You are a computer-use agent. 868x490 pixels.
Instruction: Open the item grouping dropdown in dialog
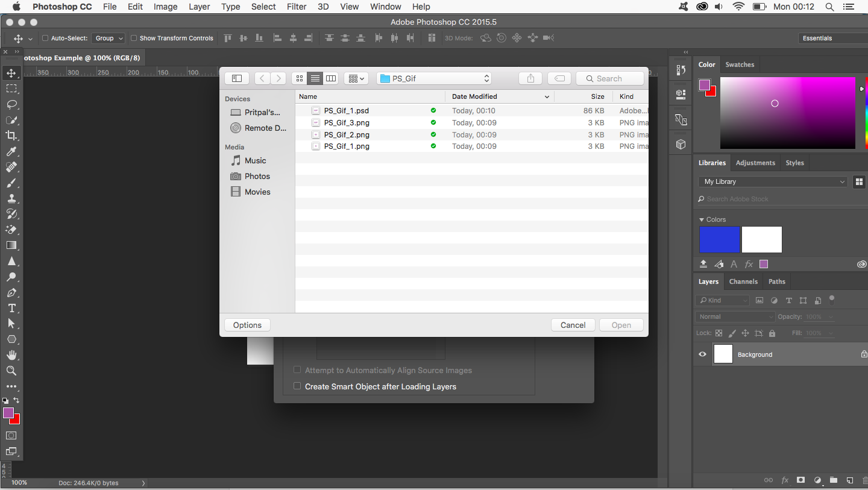356,78
